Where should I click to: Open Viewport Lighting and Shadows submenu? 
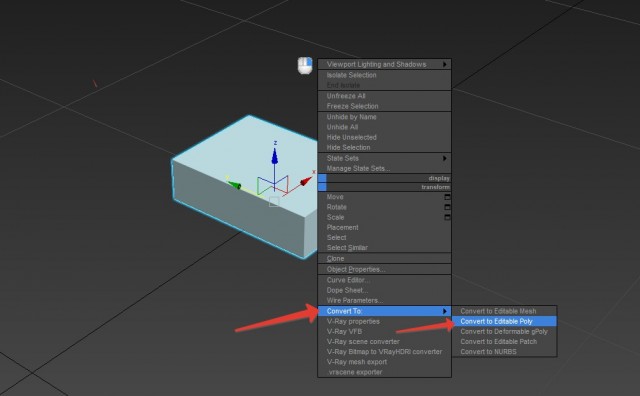(x=384, y=64)
